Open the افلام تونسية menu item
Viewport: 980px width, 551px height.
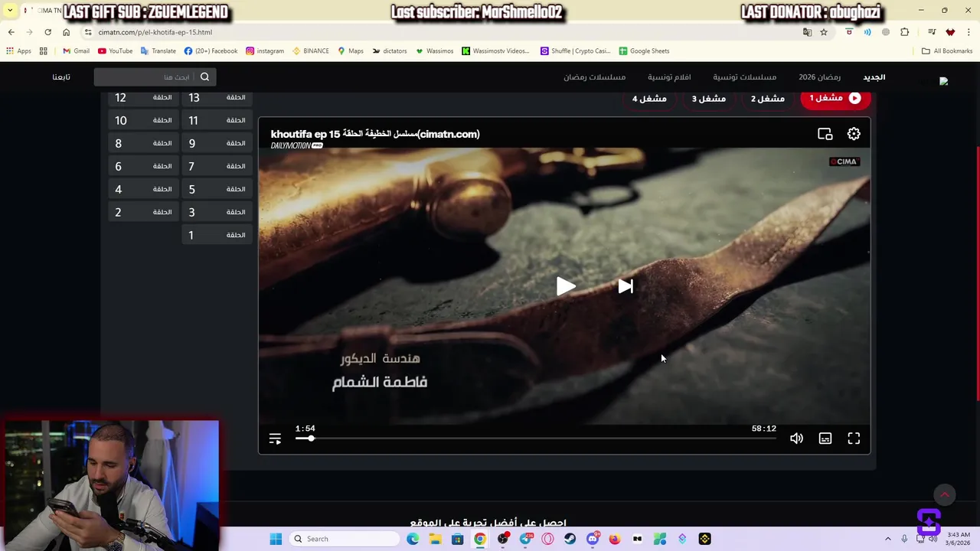pos(669,77)
